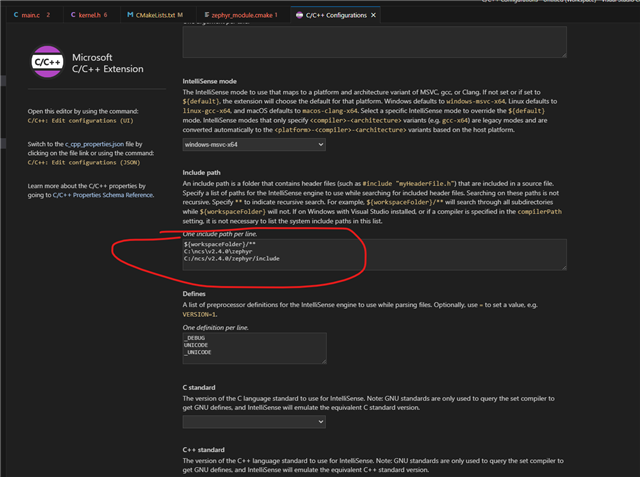The height and width of the screenshot is (477, 640).
Task: Click the empty text area above IntelliSense mode
Action: [x=374, y=42]
